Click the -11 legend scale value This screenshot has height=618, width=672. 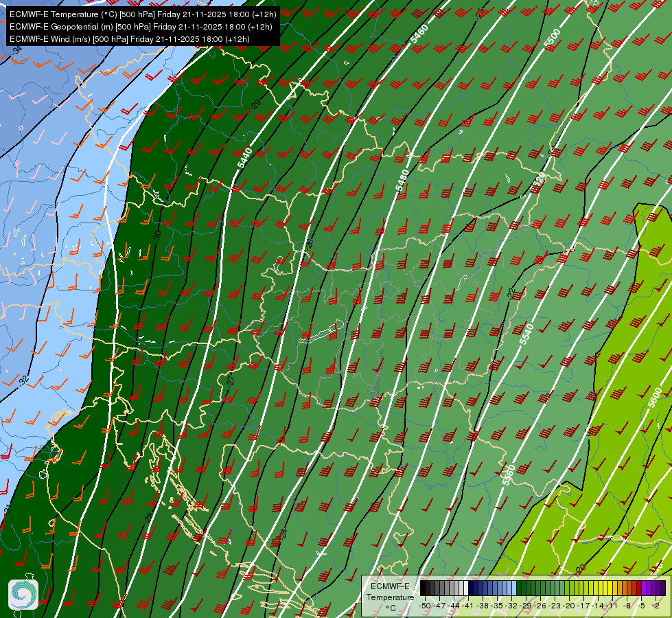612,606
